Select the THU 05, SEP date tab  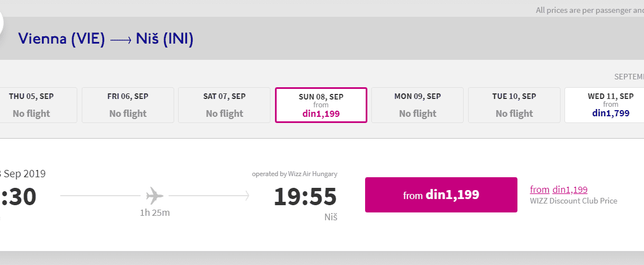pos(38,105)
